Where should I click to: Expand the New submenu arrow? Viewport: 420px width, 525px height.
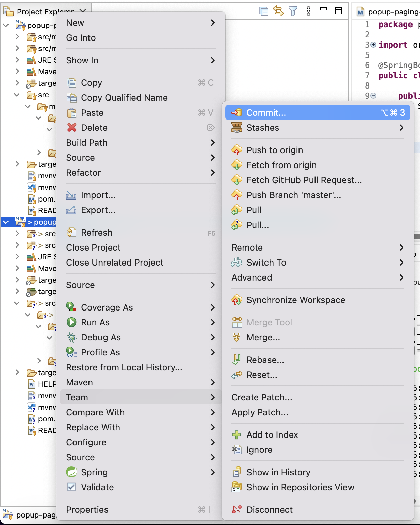coord(213,23)
